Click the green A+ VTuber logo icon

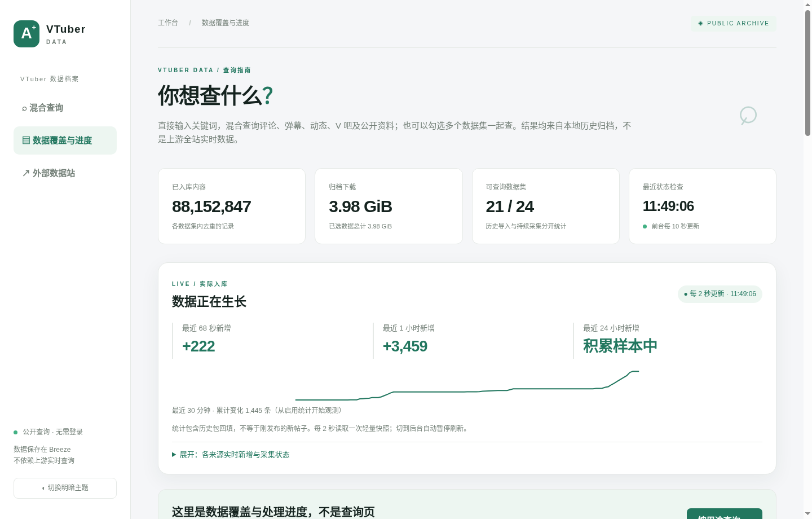pyautogui.click(x=27, y=34)
